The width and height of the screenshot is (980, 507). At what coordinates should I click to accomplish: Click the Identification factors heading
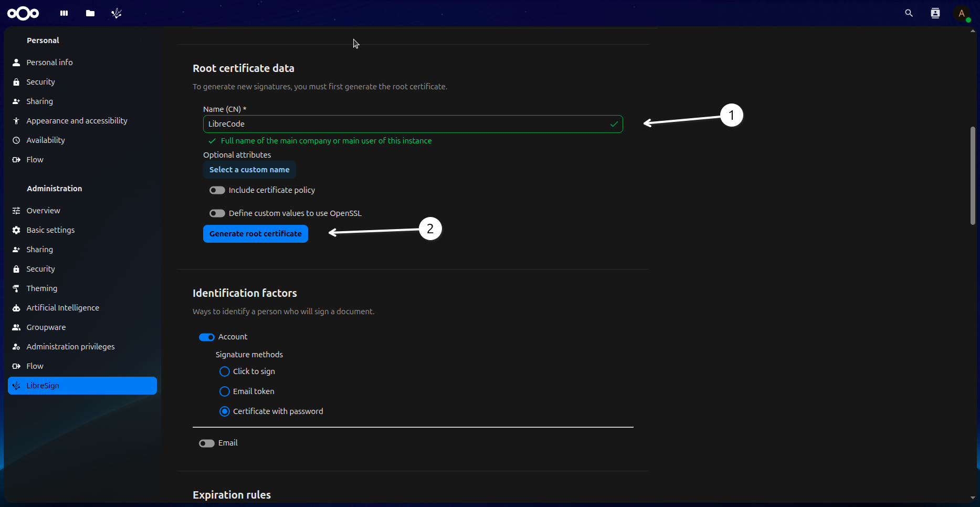245,293
